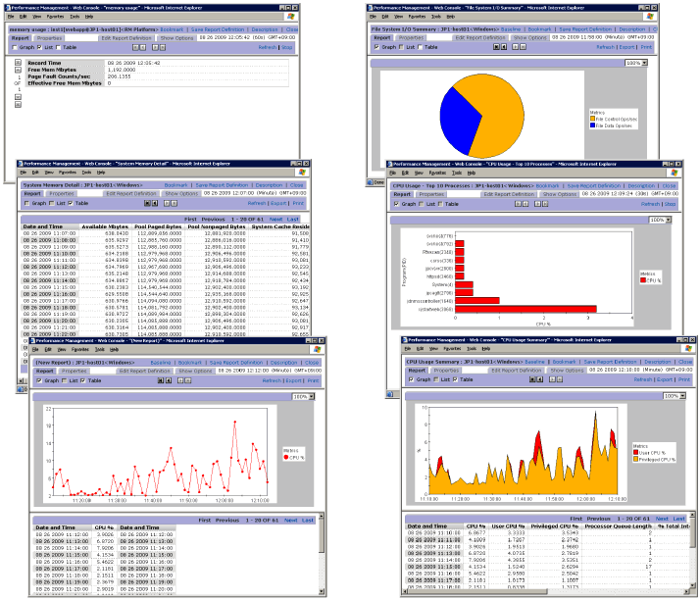The width and height of the screenshot is (700, 600).
Task: Click last-page arrow icon in New Report window
Action: pos(187,380)
